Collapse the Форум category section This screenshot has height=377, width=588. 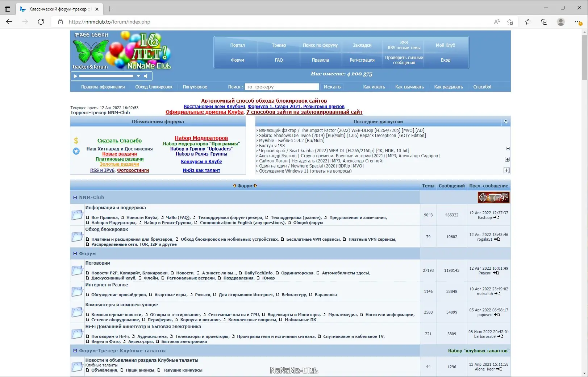point(75,254)
